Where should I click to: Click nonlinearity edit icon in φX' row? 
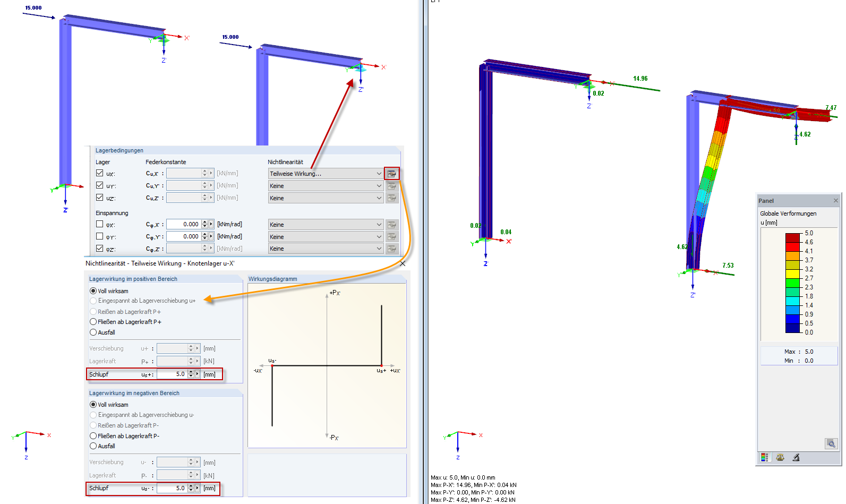pyautogui.click(x=391, y=225)
